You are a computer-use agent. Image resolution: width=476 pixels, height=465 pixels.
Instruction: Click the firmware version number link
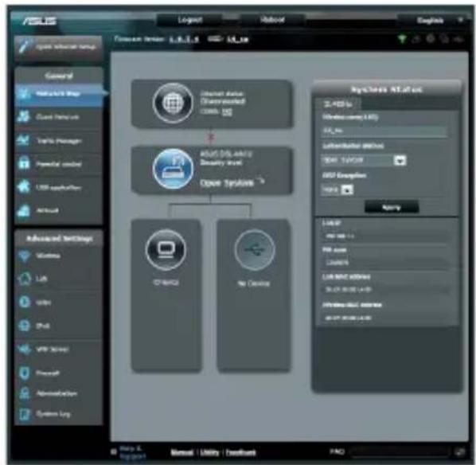(x=184, y=39)
